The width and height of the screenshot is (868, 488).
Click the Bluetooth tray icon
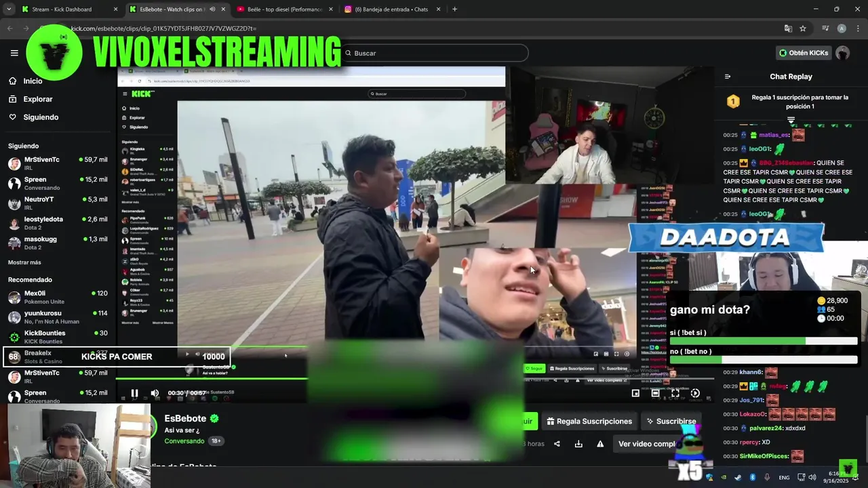point(753,477)
